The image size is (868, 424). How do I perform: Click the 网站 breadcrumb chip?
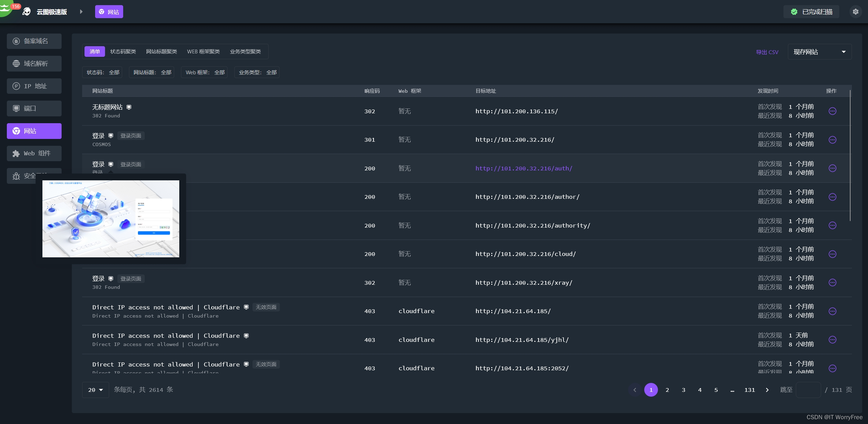point(109,12)
